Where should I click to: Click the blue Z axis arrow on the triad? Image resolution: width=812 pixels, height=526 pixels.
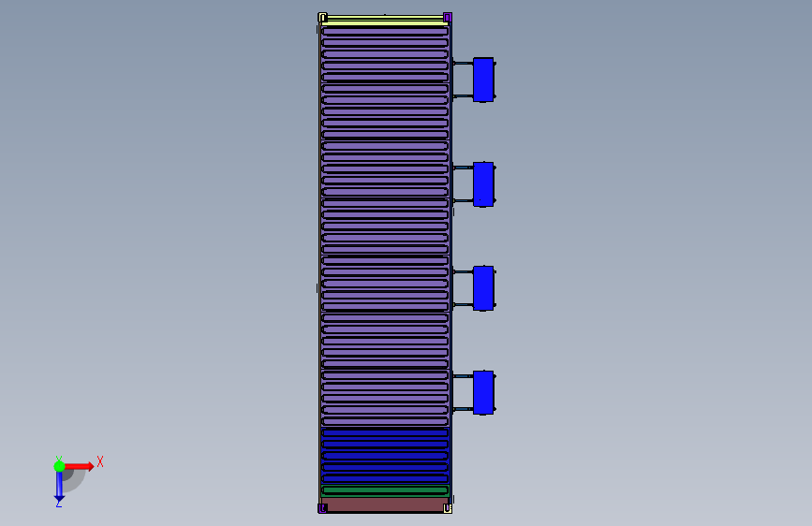coord(59,487)
